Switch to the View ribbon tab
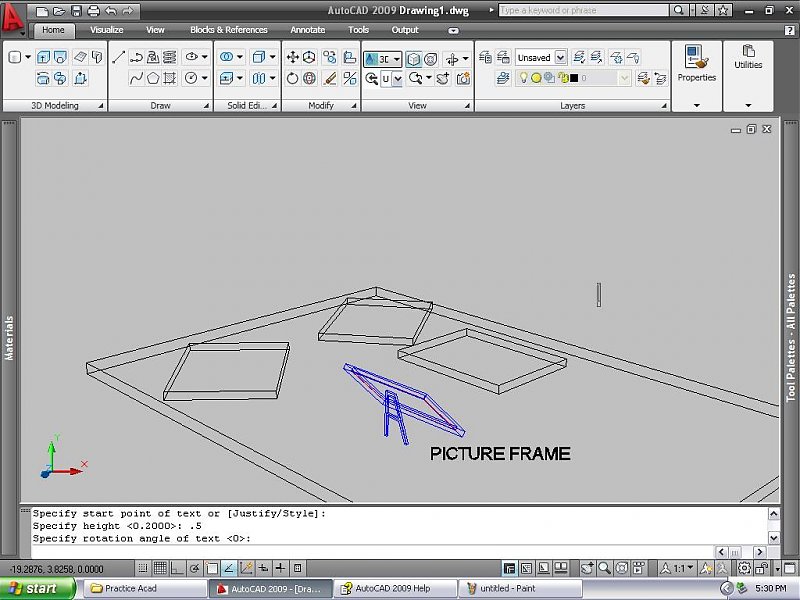The width and height of the screenshot is (800, 600). tap(155, 30)
